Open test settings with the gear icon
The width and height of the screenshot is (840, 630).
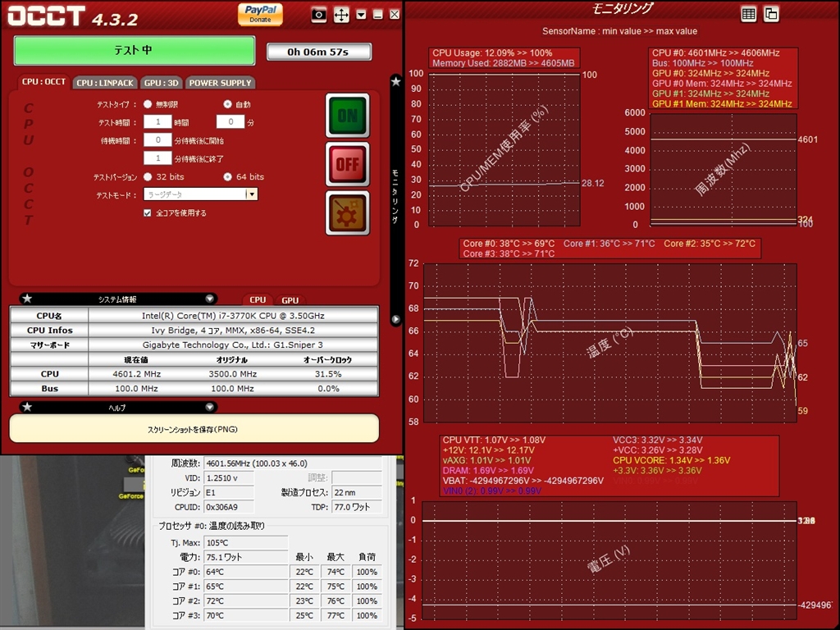click(347, 212)
